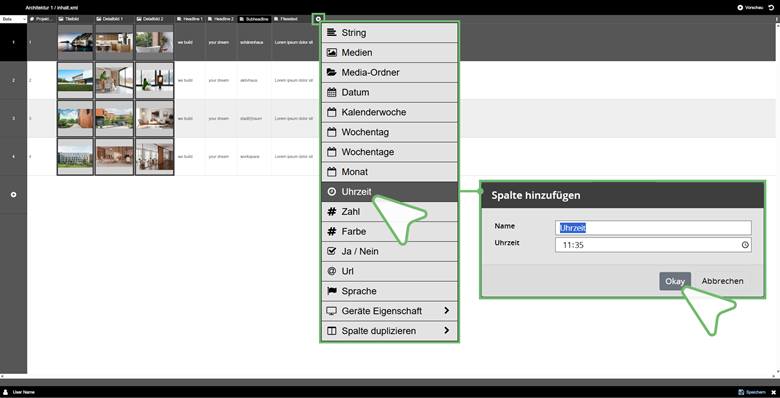Select Farbe column type
This screenshot has height=398, width=780.
click(389, 232)
